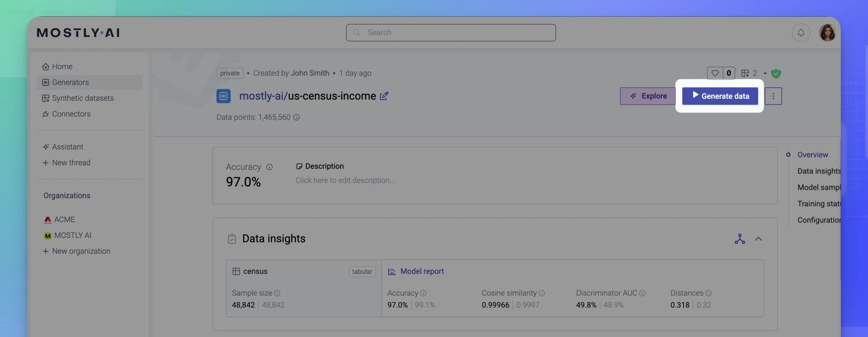Click the MOSTLY AI logo
868x337 pixels.
(x=78, y=33)
